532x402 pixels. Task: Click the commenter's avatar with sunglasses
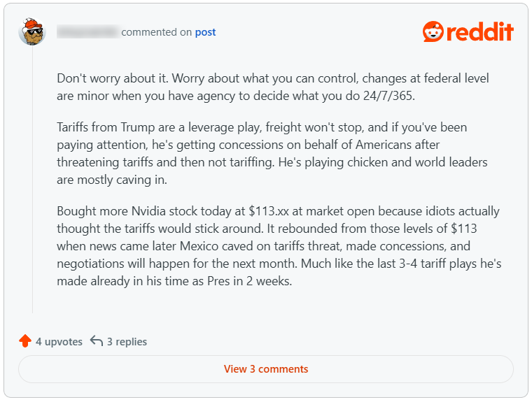31,31
